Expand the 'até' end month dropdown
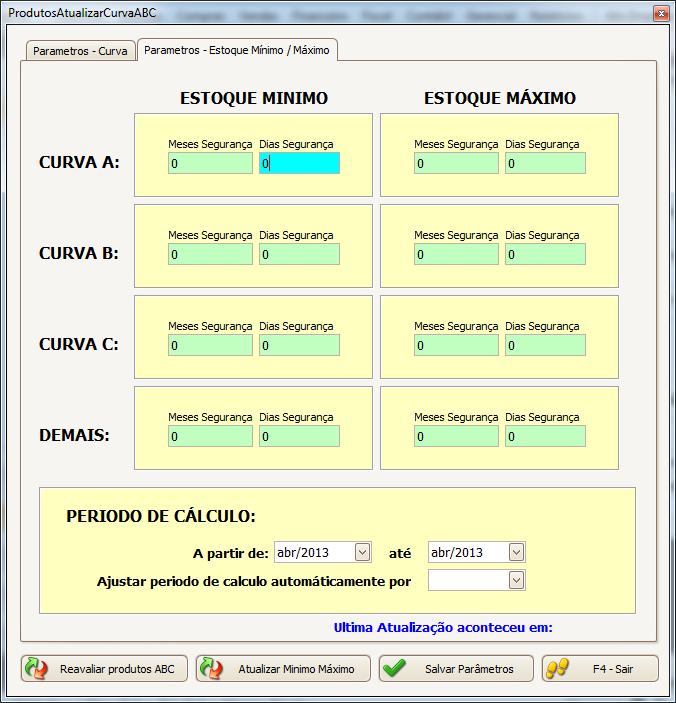This screenshot has width=676, height=703. coord(516,552)
